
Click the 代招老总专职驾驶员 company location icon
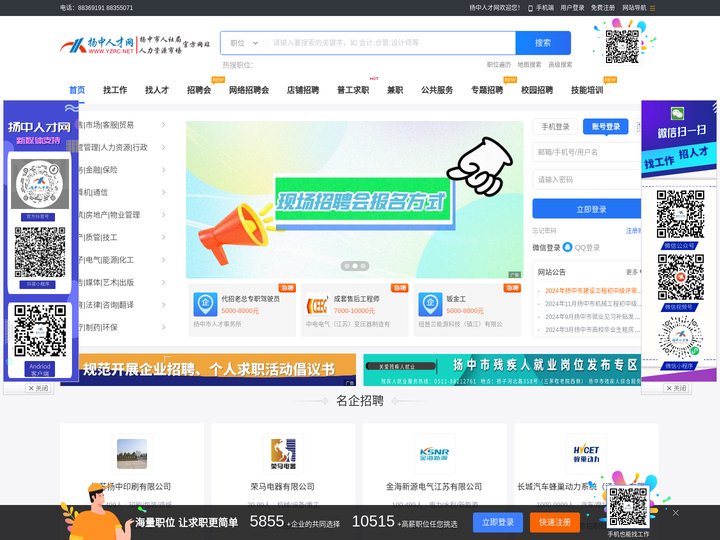(x=205, y=304)
